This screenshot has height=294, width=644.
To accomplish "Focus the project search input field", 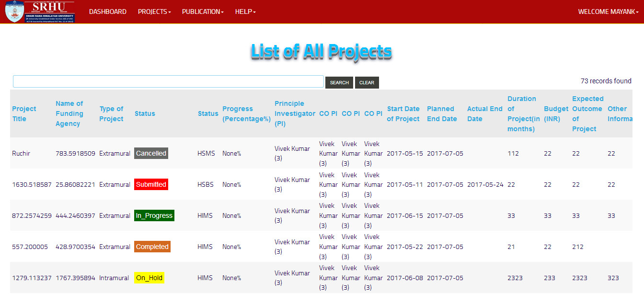I will (x=168, y=81).
